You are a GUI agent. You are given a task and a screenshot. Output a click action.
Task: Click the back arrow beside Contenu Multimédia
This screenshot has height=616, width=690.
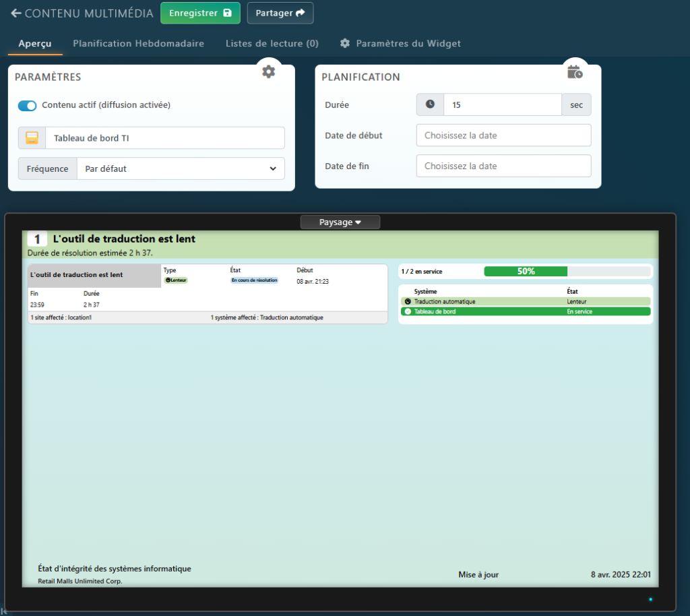16,13
